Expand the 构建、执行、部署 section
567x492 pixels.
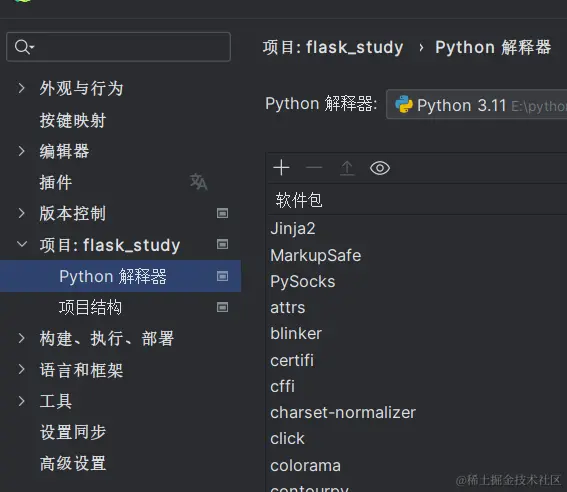pos(21,338)
